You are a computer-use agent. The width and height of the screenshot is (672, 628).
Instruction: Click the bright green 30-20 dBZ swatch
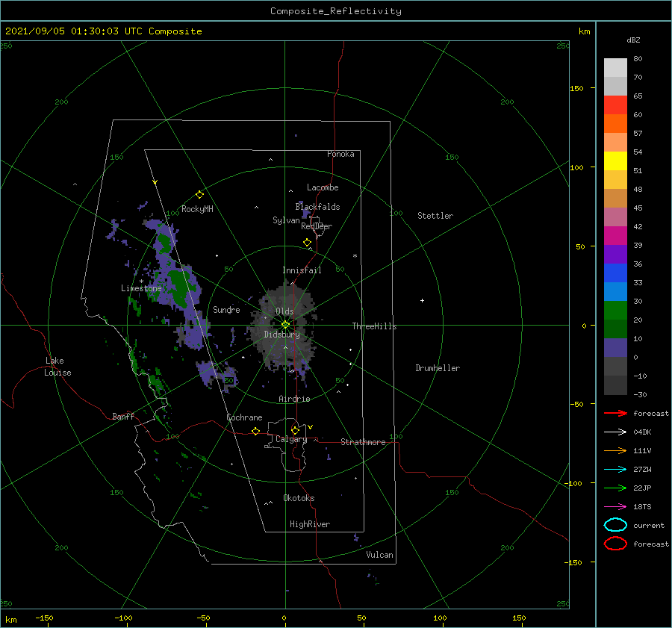(615, 311)
